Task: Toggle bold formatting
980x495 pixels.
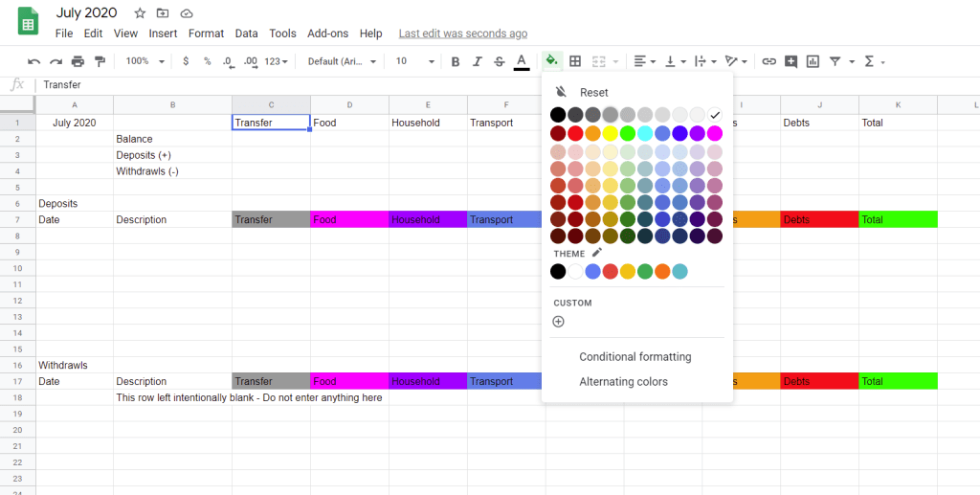Action: point(456,61)
